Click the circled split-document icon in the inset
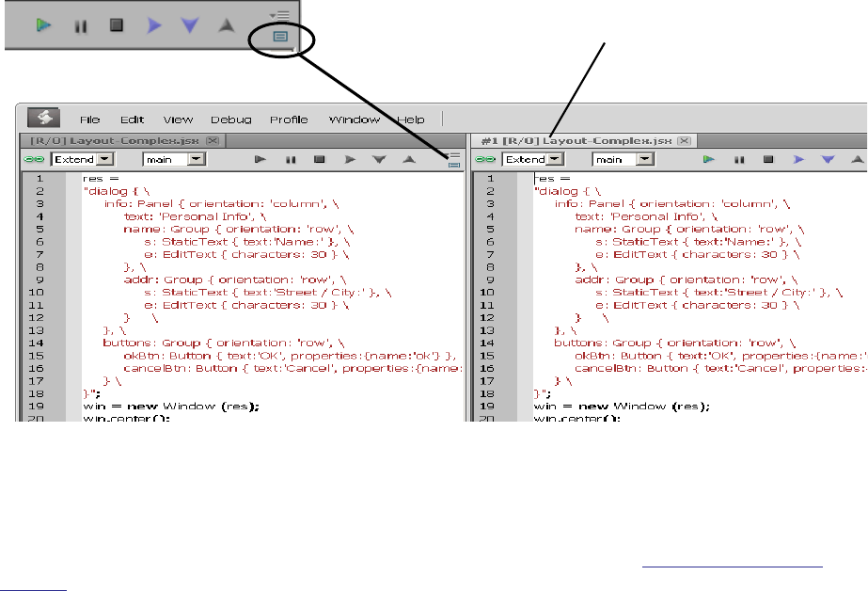 280,37
